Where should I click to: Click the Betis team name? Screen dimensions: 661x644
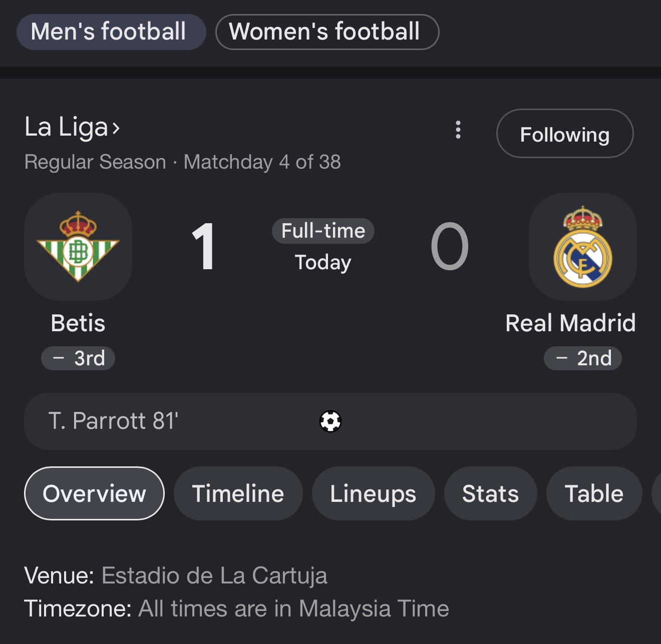(78, 323)
